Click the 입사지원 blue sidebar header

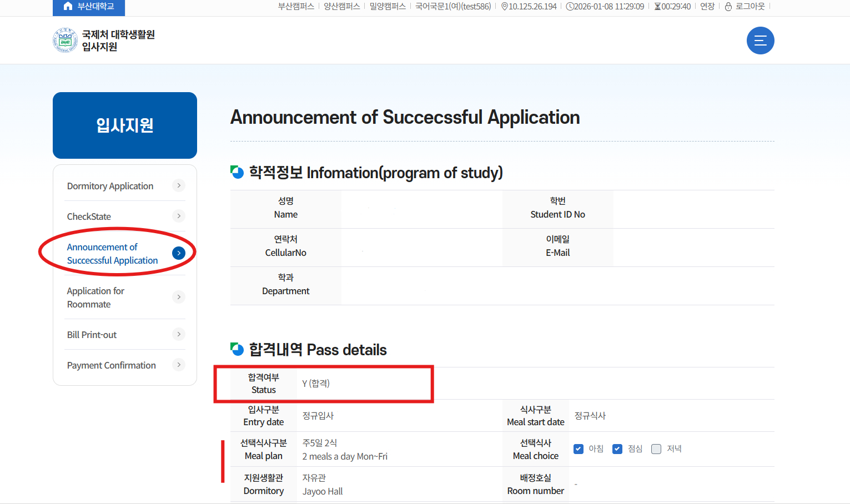(x=125, y=125)
